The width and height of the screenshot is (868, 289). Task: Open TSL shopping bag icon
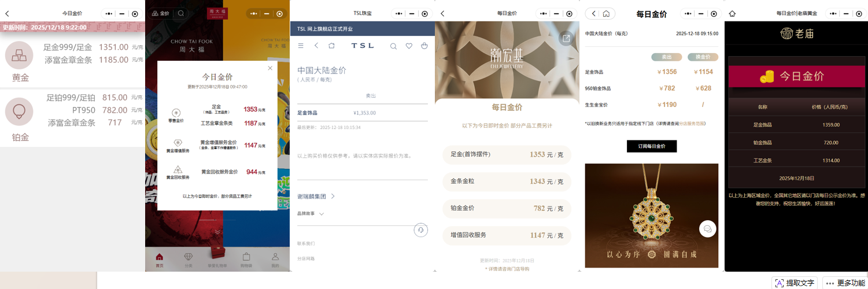424,46
